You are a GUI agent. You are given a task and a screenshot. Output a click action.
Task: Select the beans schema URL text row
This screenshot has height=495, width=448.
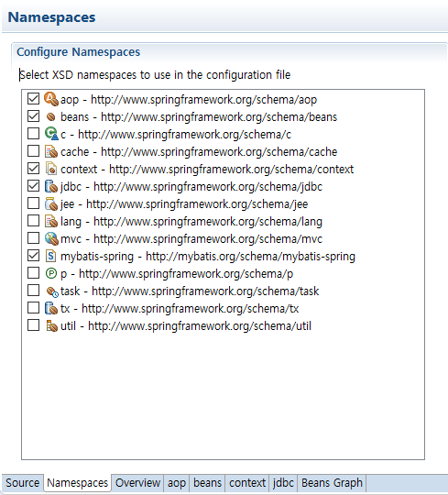199,116
